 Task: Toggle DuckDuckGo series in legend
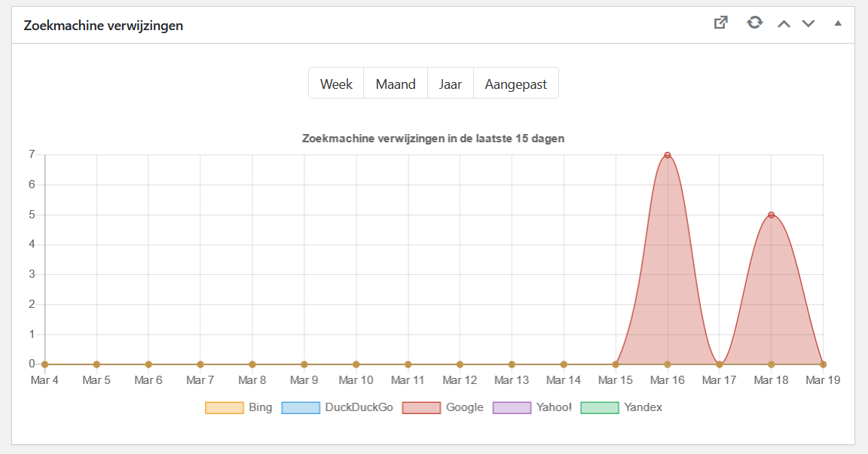(x=337, y=407)
